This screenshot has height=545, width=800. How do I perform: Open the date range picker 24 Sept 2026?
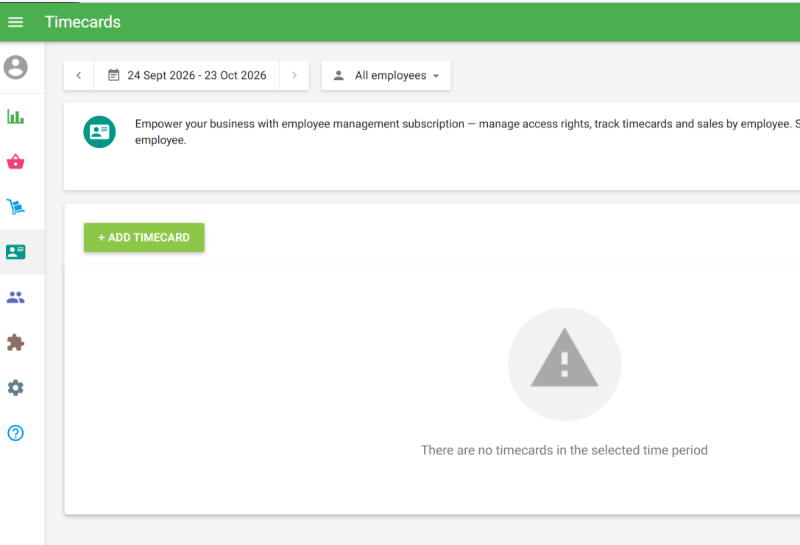pos(187,76)
